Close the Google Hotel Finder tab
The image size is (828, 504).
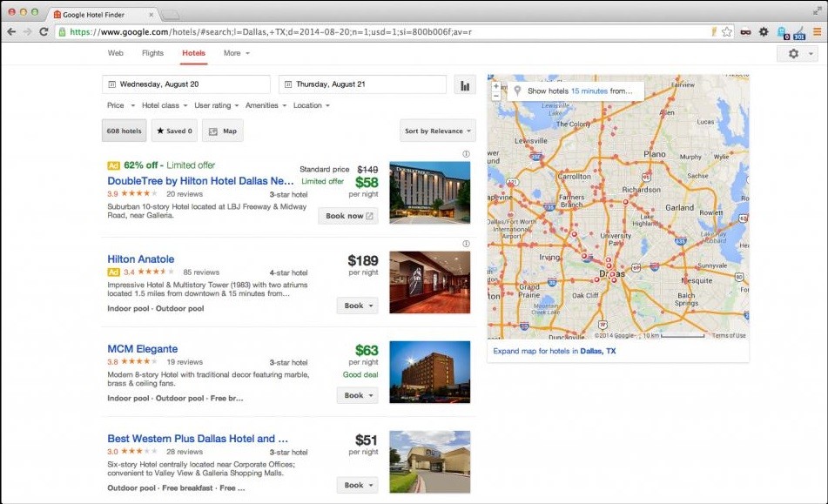151,15
